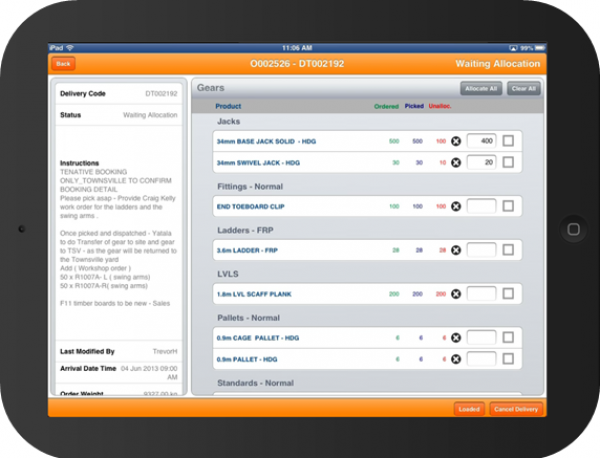600x458 pixels.
Task: Tick checkbox for 34mm BASE JACK SOLID
Action: point(508,141)
